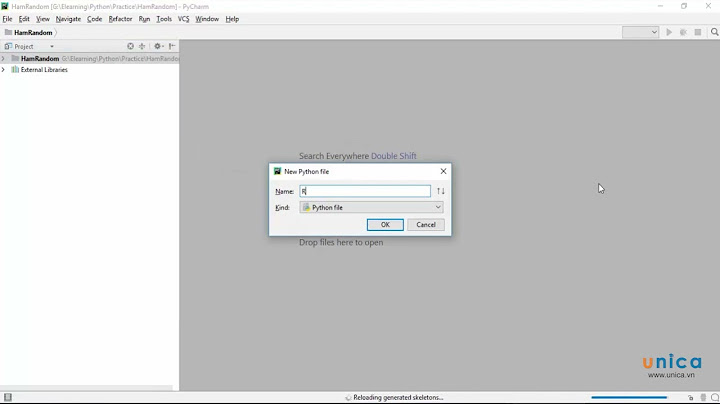The height and width of the screenshot is (404, 720).
Task: Click the lock icon in status bar
Action: (x=690, y=398)
